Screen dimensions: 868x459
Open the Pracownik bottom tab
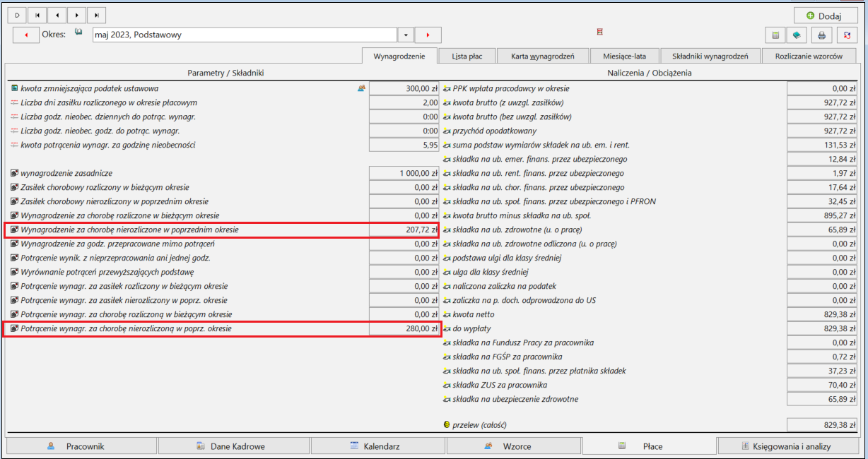coord(81,446)
